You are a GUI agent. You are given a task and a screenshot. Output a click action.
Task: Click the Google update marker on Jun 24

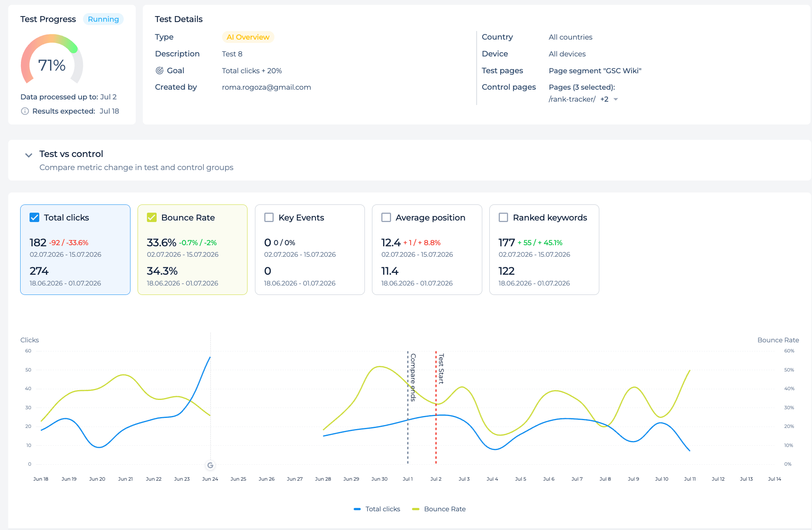210,465
